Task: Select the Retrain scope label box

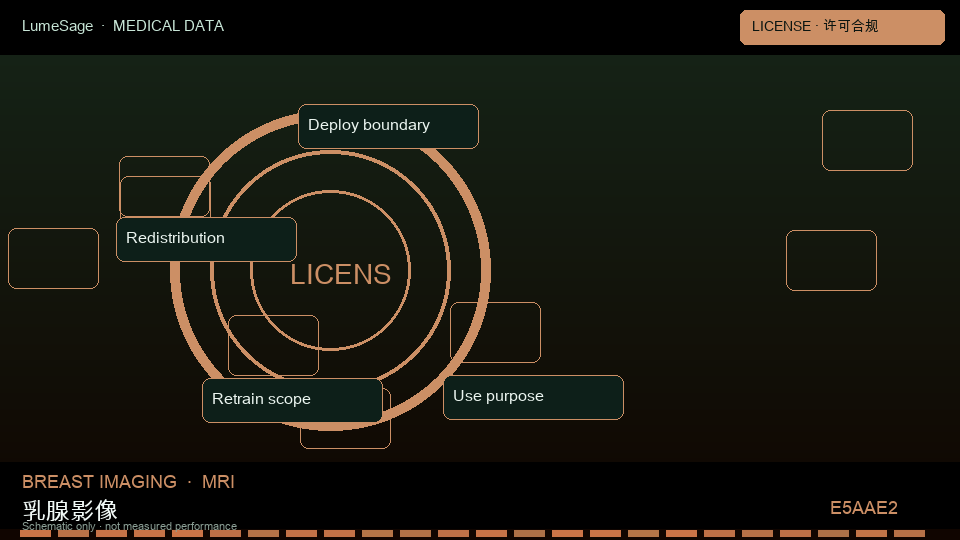Action: pos(292,400)
